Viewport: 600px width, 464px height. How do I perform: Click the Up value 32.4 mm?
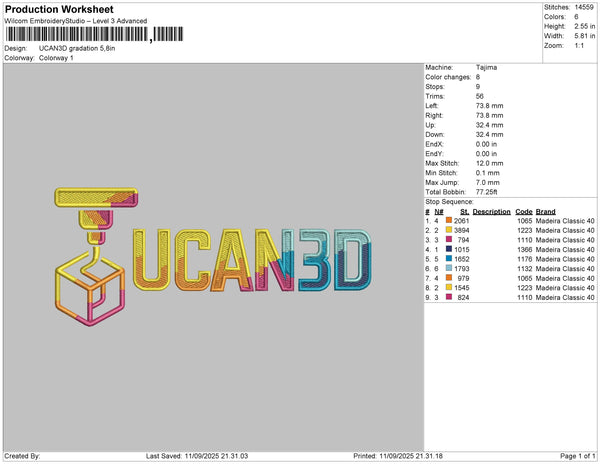point(489,125)
